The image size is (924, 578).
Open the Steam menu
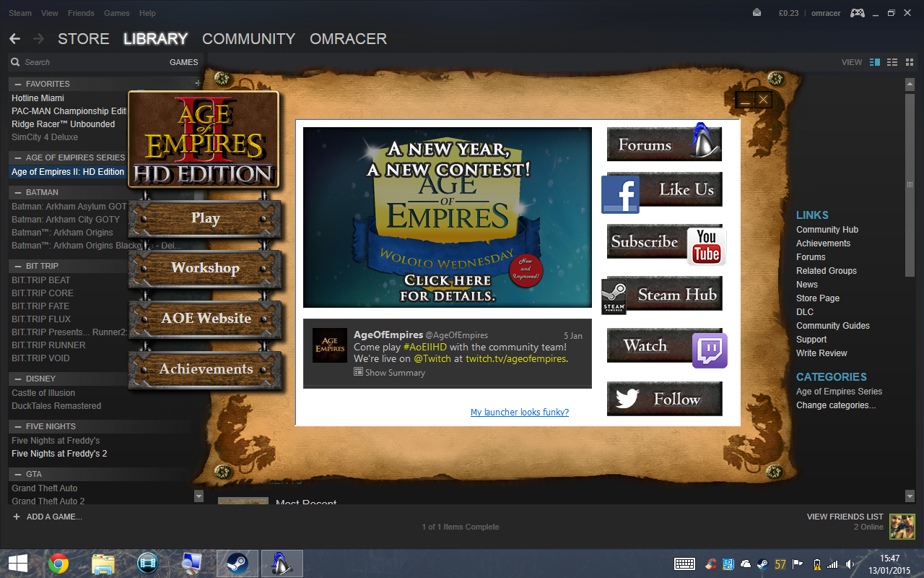(20, 13)
